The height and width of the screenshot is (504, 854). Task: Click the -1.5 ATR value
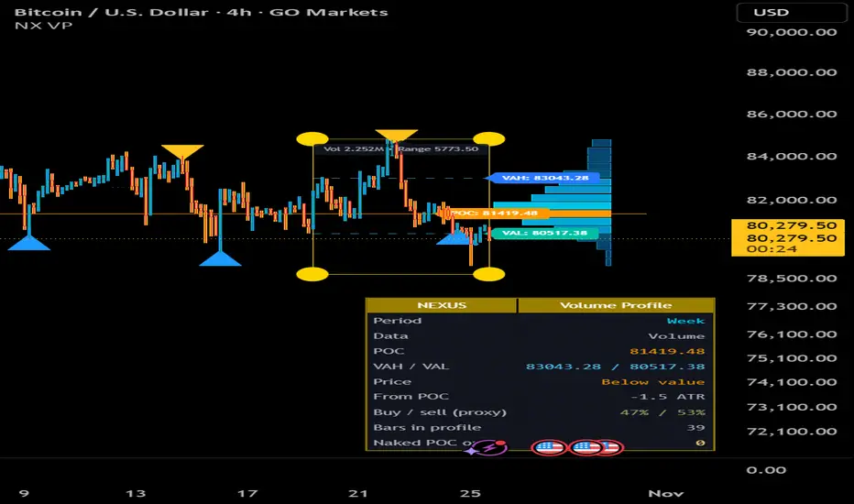pyautogui.click(x=668, y=397)
